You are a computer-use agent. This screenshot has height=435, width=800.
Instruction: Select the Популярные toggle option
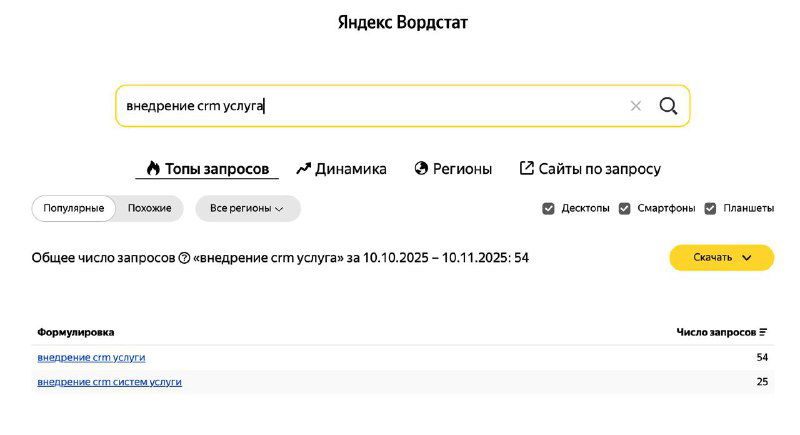[73, 208]
